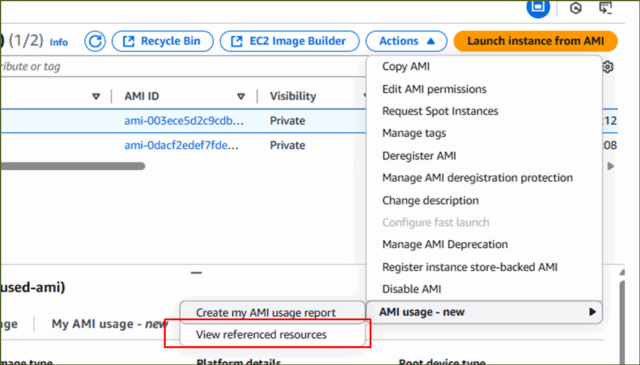Click the Visibility column header

coord(293,96)
